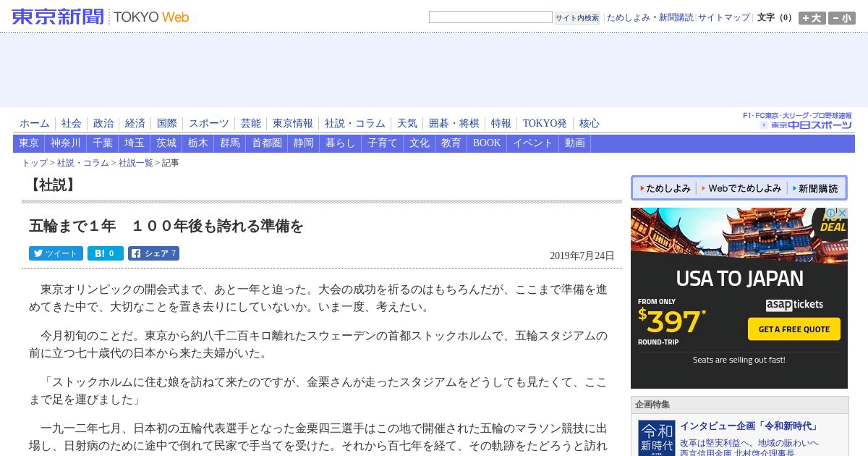Open the 東京情報 section
The image size is (868, 456).
click(x=293, y=124)
